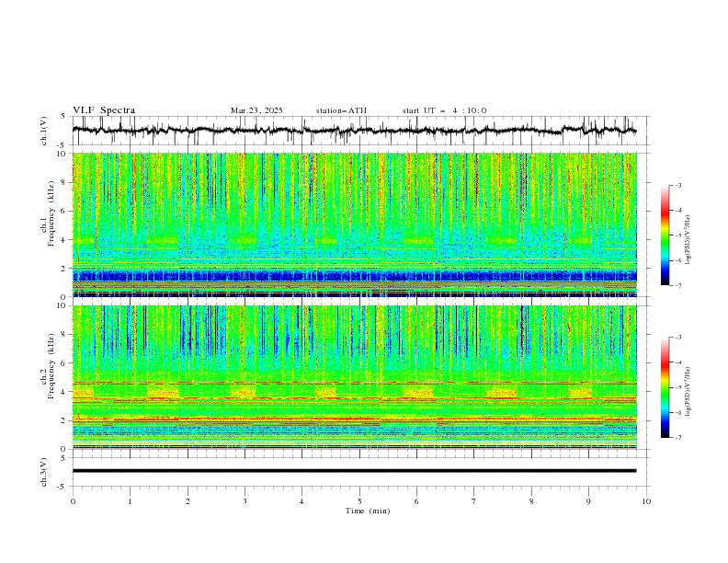Click the ch.3(V) axis label
The width and height of the screenshot is (728, 563).
(x=44, y=472)
